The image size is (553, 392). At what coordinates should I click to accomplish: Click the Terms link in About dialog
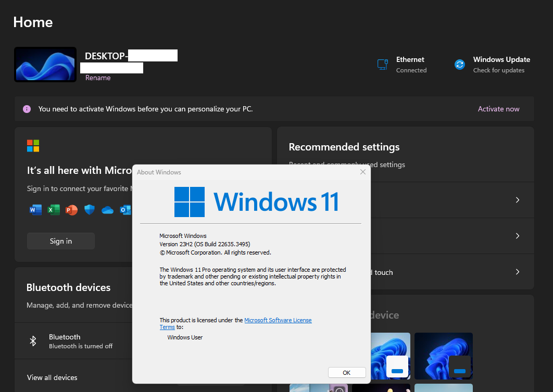pos(167,327)
